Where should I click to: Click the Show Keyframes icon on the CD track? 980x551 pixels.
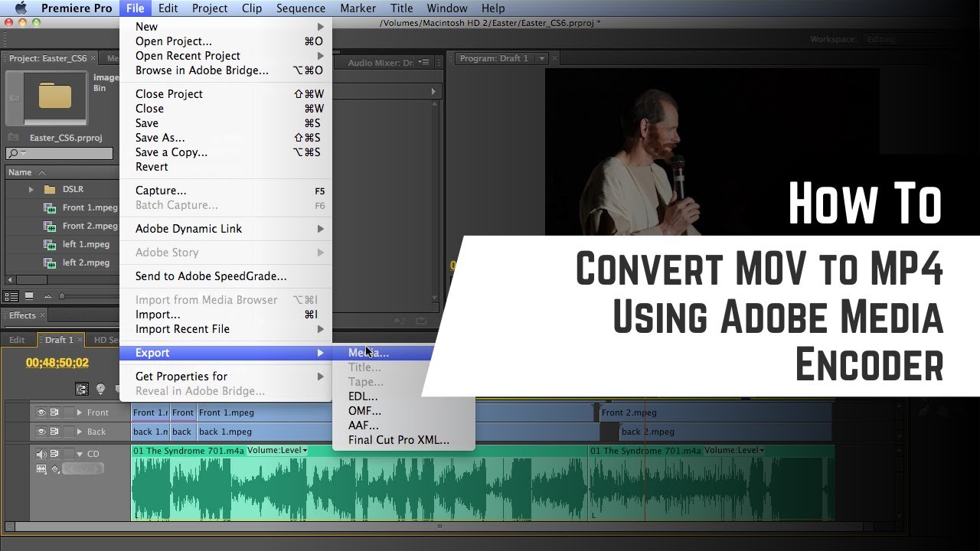point(55,468)
